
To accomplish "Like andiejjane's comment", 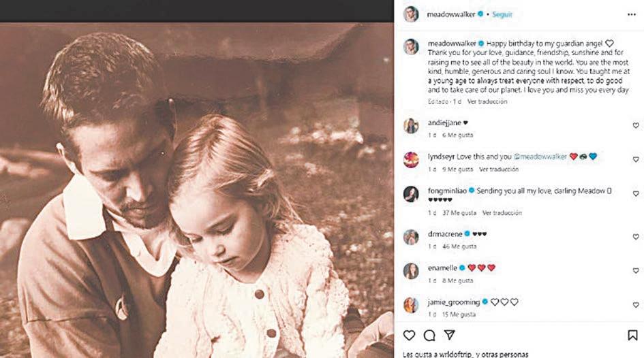I will (x=635, y=125).
